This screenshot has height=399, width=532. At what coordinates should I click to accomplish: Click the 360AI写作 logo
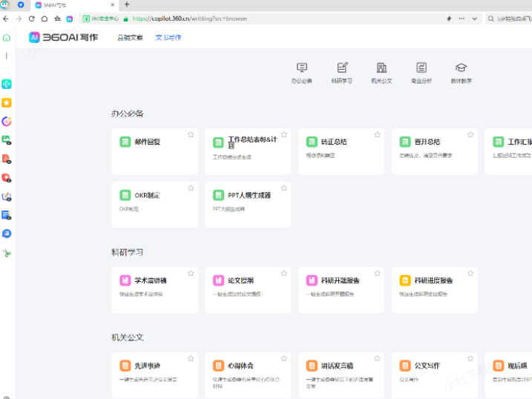63,37
